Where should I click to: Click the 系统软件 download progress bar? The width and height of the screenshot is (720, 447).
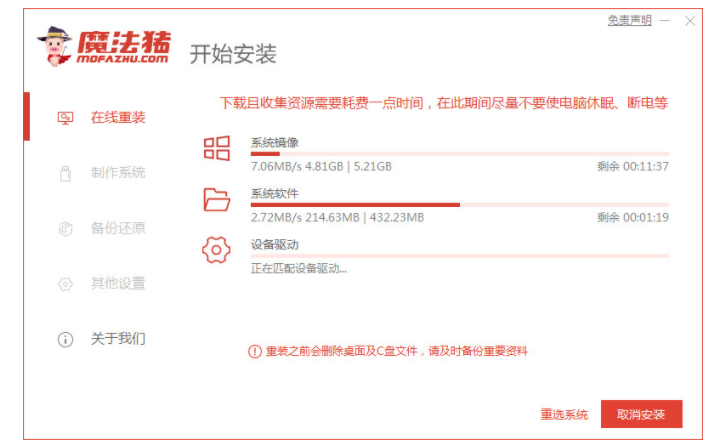[x=459, y=205]
